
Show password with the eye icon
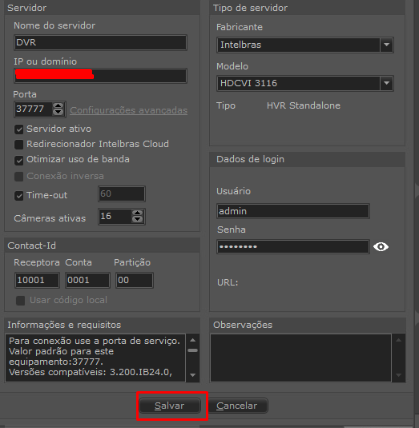[381, 247]
